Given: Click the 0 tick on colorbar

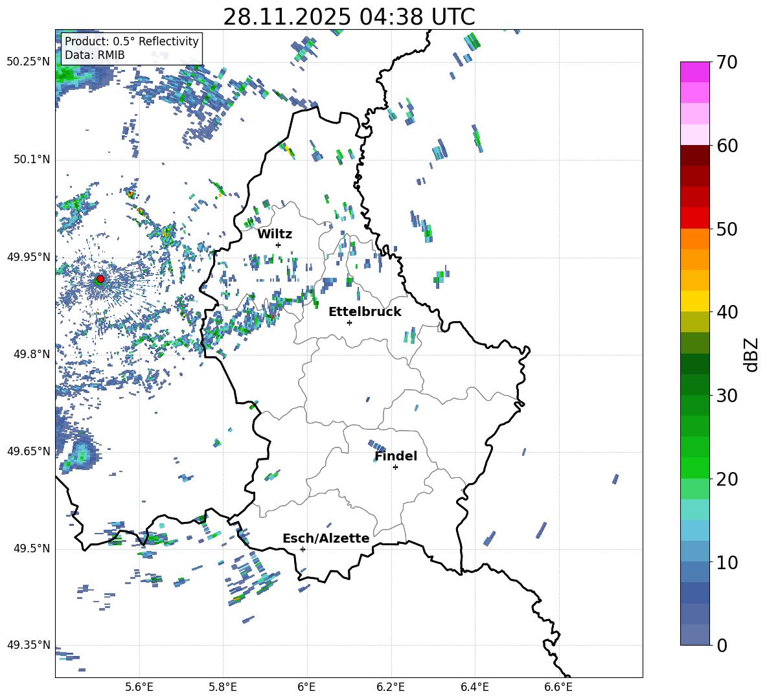Looking at the screenshot, I should point(721,645).
